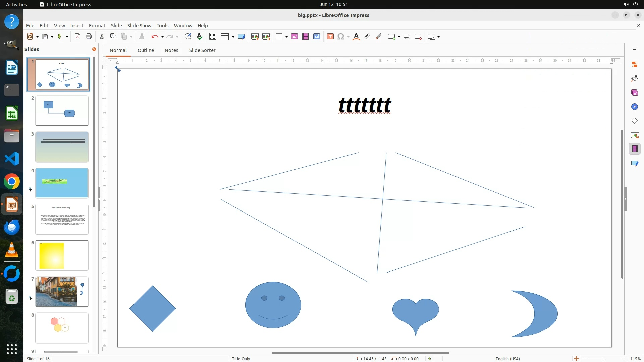The width and height of the screenshot is (644, 362).
Task: Open the Insert Table dropdown arrow
Action: pos(286,37)
